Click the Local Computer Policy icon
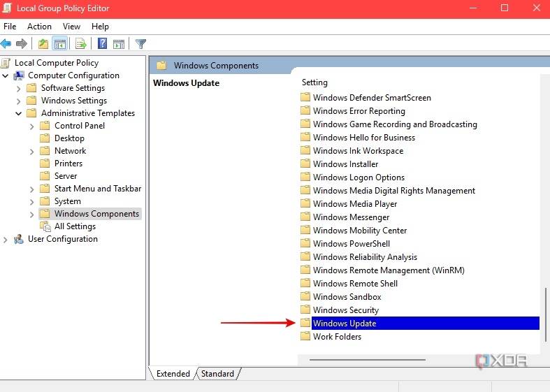Image resolution: width=550 pixels, height=392 pixels. (6, 63)
